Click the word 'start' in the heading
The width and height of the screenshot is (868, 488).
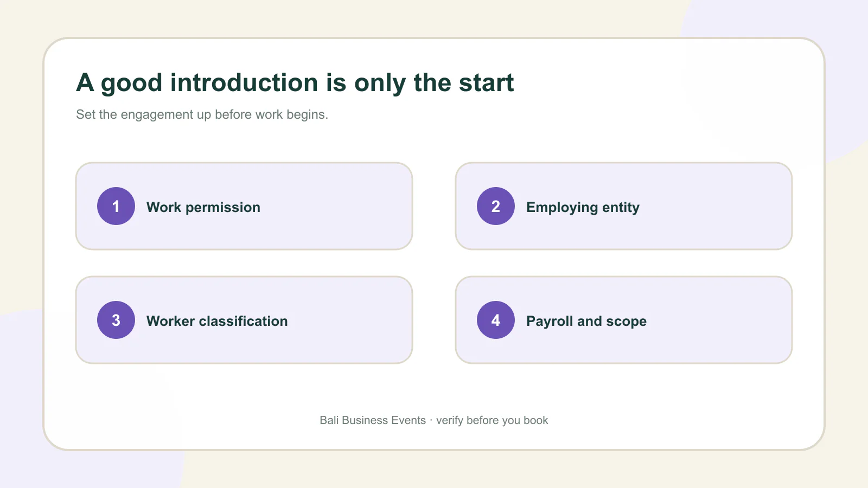point(486,84)
